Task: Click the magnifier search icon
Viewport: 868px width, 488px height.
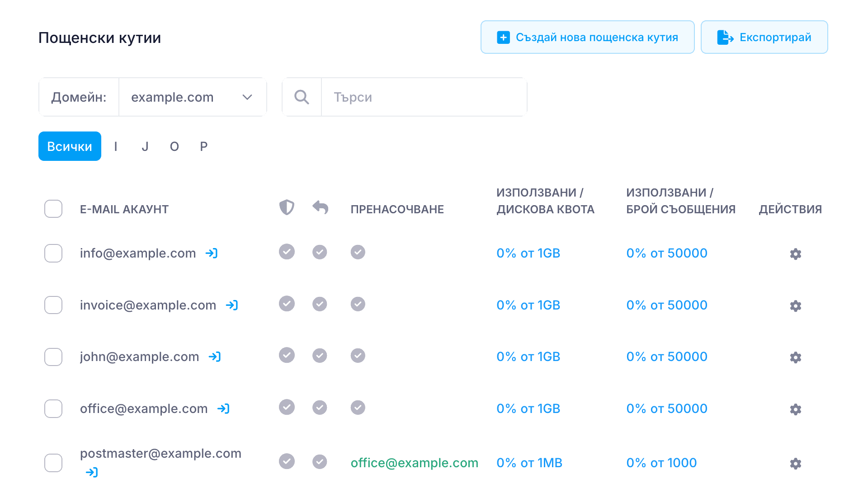Action: (302, 97)
